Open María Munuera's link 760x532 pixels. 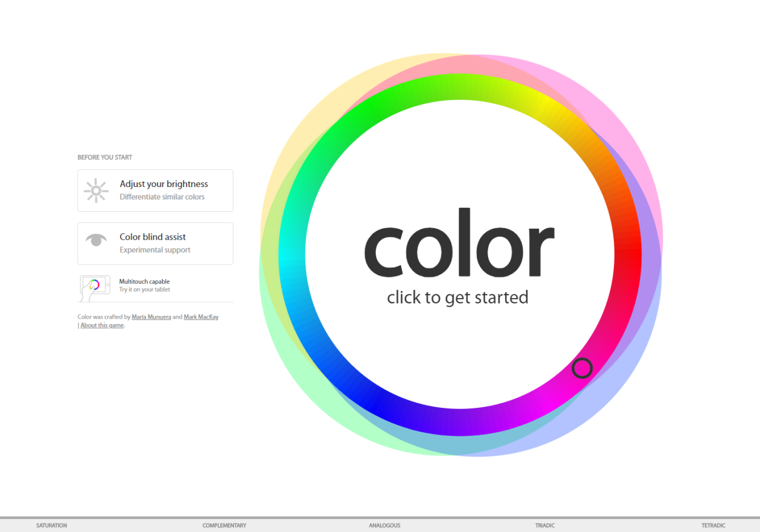[151, 317]
